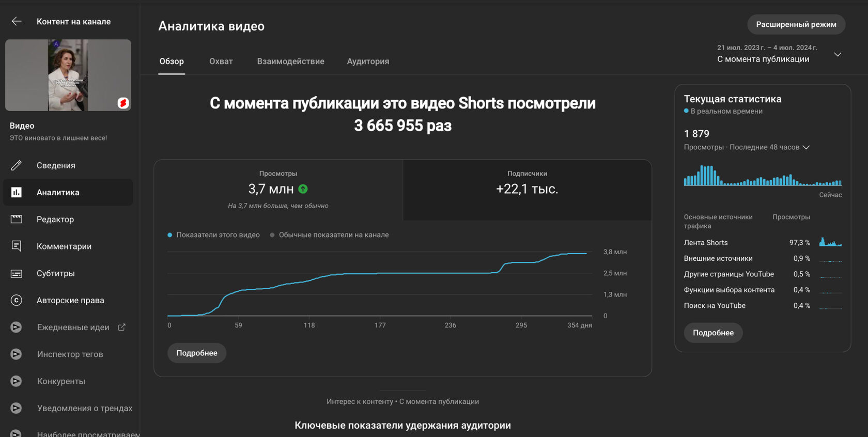The height and width of the screenshot is (437, 868).
Task: Switch to the Охват tab
Action: pyautogui.click(x=221, y=61)
